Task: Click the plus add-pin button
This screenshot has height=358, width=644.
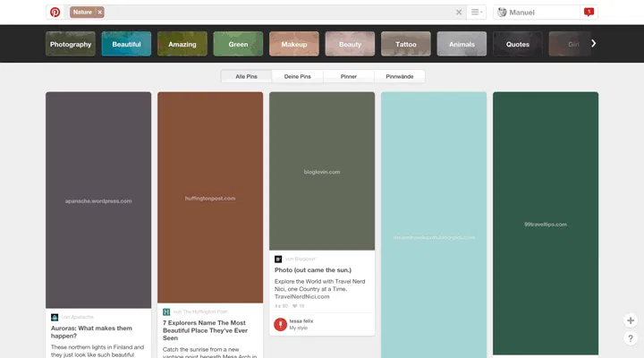Action: click(x=631, y=320)
